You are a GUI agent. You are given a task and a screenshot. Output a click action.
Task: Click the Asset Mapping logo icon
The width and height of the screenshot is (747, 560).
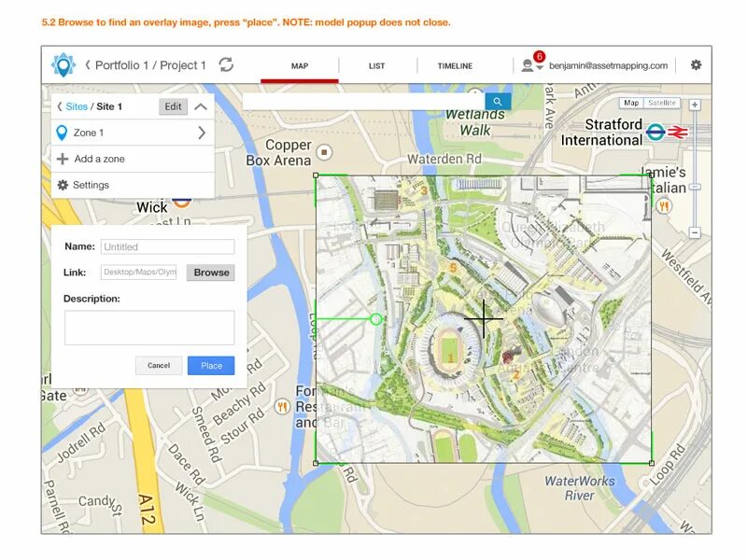click(63, 64)
